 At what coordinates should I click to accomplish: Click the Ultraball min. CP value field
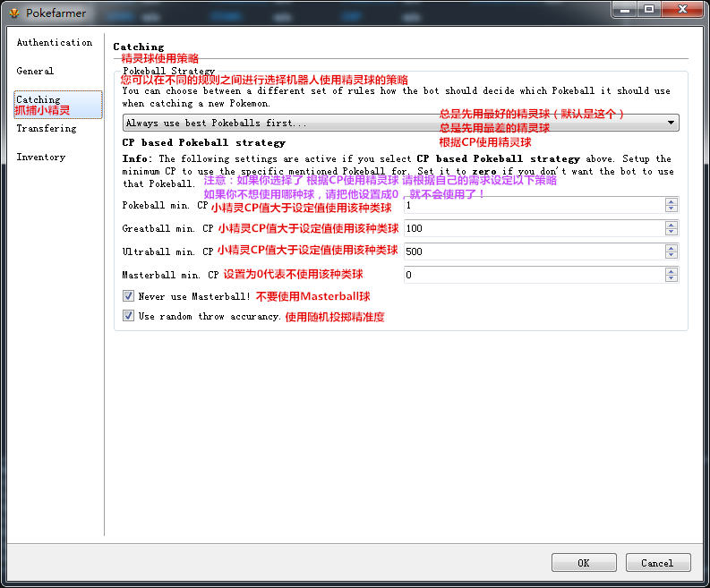pos(535,251)
